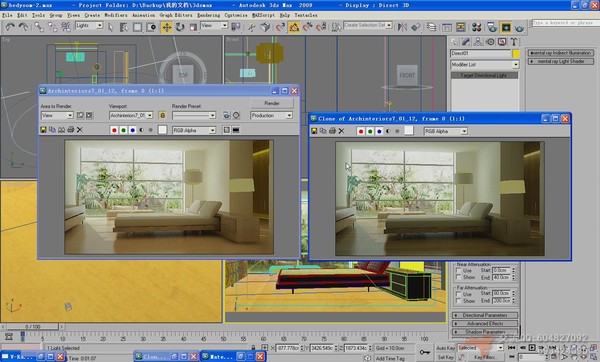Undo the last action from toolbar
The height and width of the screenshot is (362, 600).
[10, 27]
